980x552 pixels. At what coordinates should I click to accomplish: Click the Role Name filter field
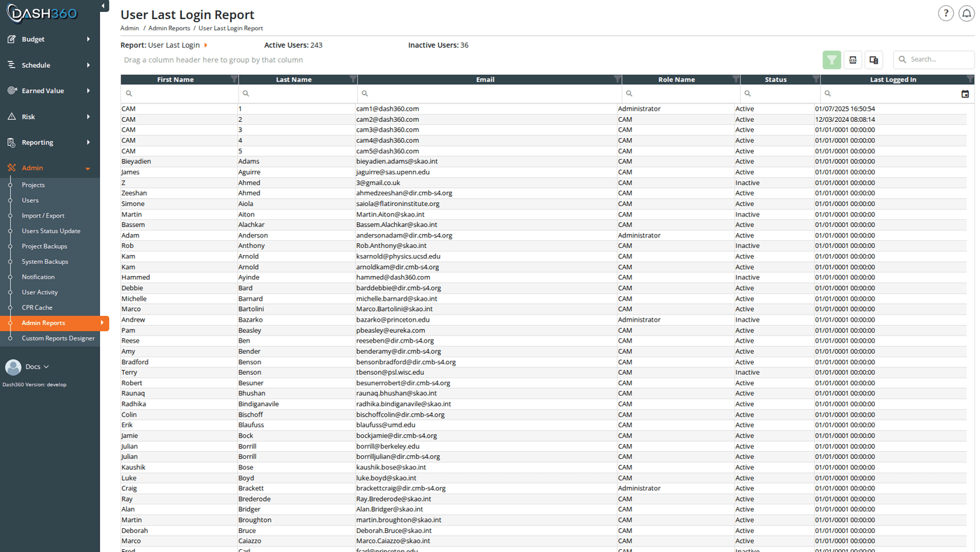[680, 93]
